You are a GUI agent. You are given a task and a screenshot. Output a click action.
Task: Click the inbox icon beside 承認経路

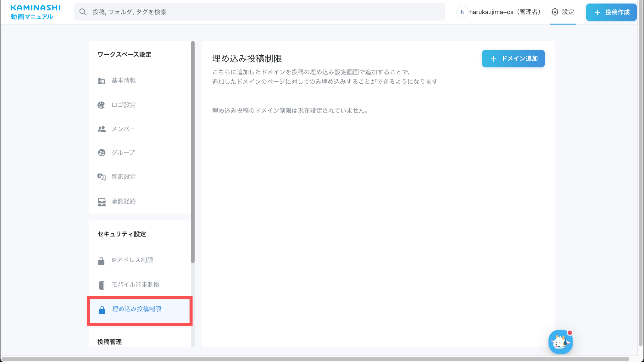tap(101, 202)
